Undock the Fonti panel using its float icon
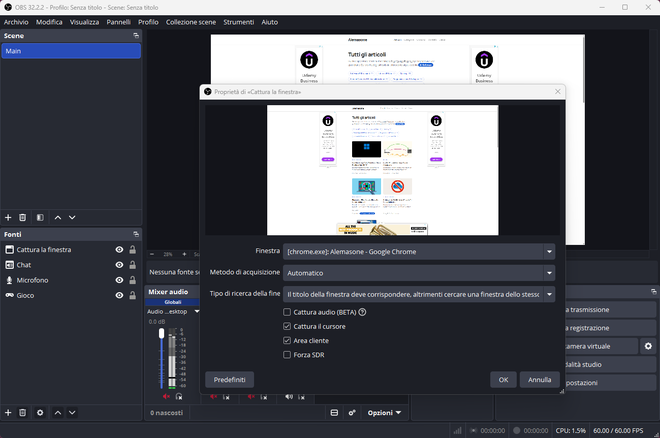The width and height of the screenshot is (660, 438). point(136,234)
